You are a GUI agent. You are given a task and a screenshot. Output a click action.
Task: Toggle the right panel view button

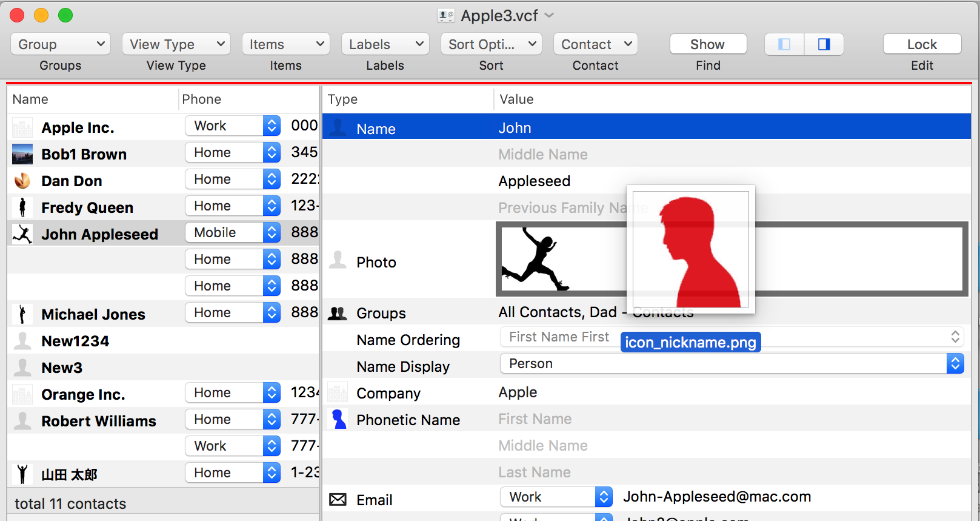click(x=824, y=44)
